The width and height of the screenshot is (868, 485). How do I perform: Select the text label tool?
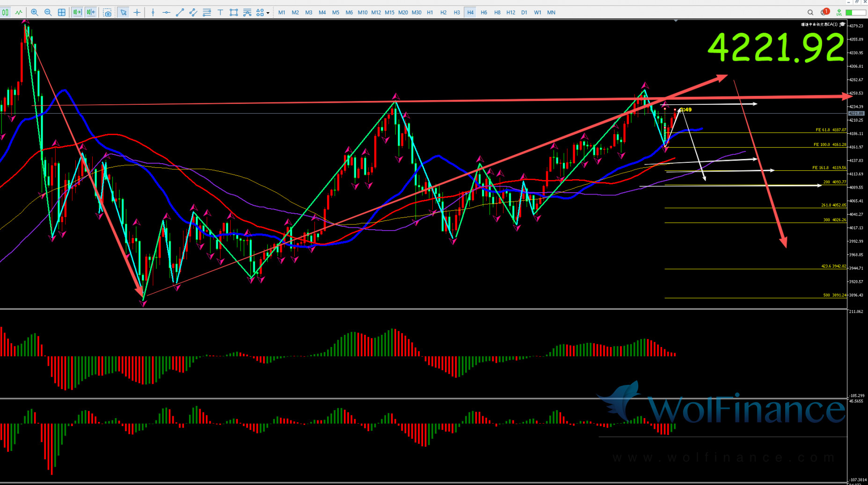tap(220, 13)
